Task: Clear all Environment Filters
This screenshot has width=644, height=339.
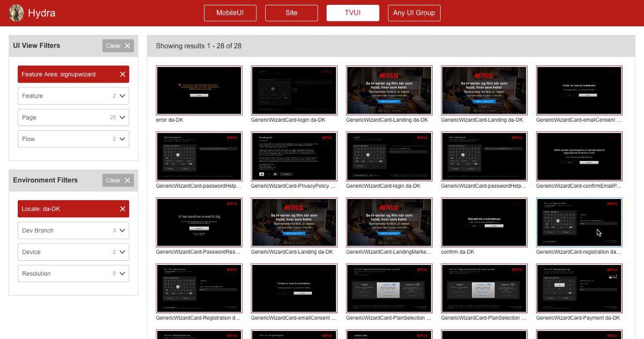Action: [118, 181]
